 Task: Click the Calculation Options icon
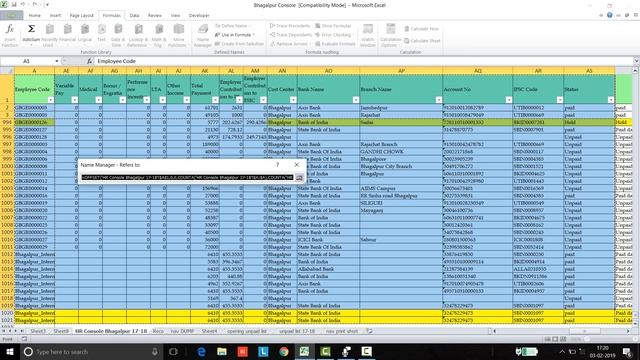pos(391,29)
